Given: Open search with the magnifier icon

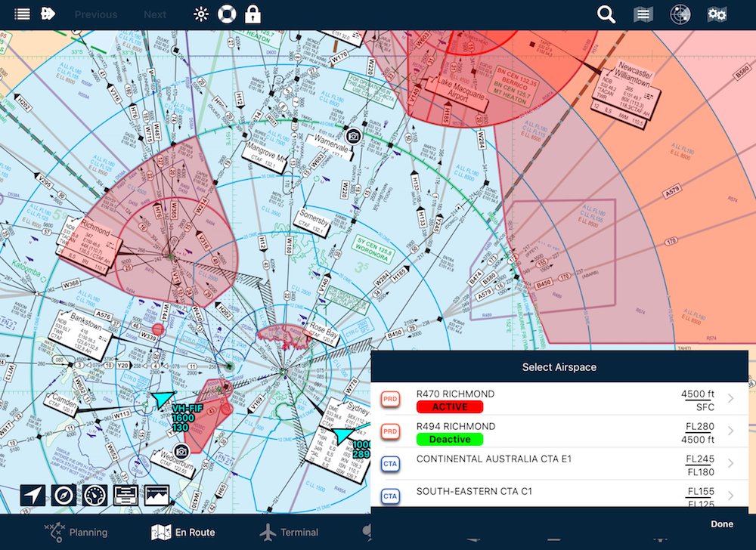Looking at the screenshot, I should point(606,14).
